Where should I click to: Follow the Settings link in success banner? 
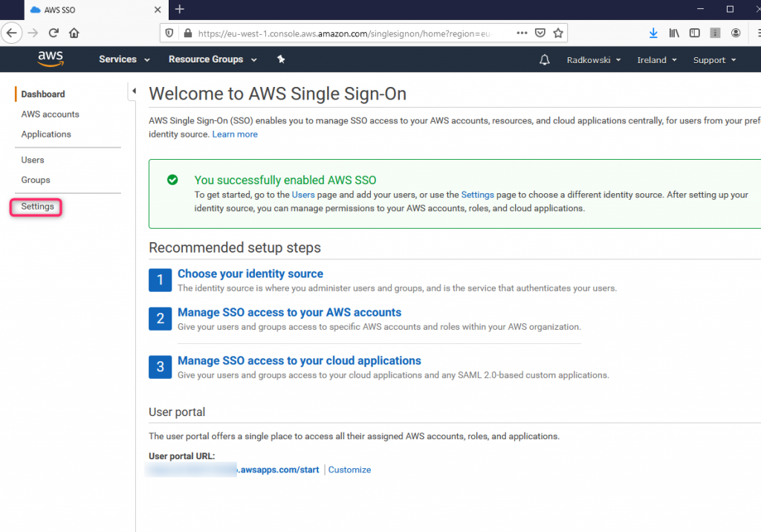tap(478, 195)
